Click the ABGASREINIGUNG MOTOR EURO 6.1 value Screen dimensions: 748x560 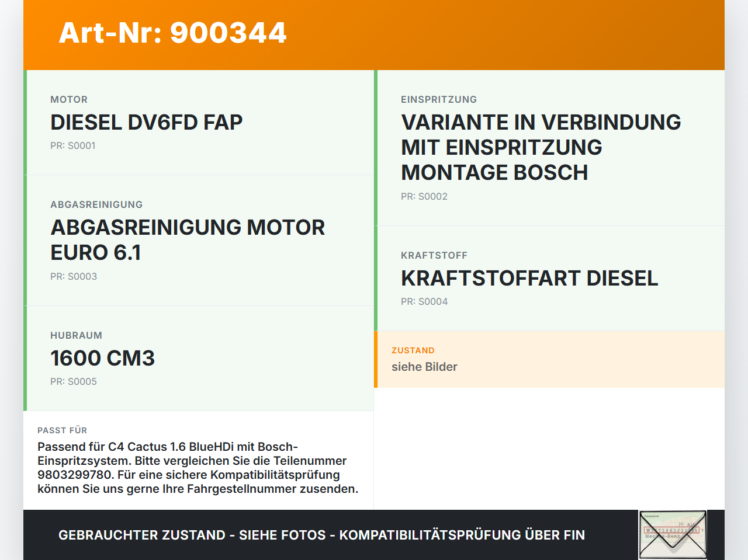coord(188,239)
